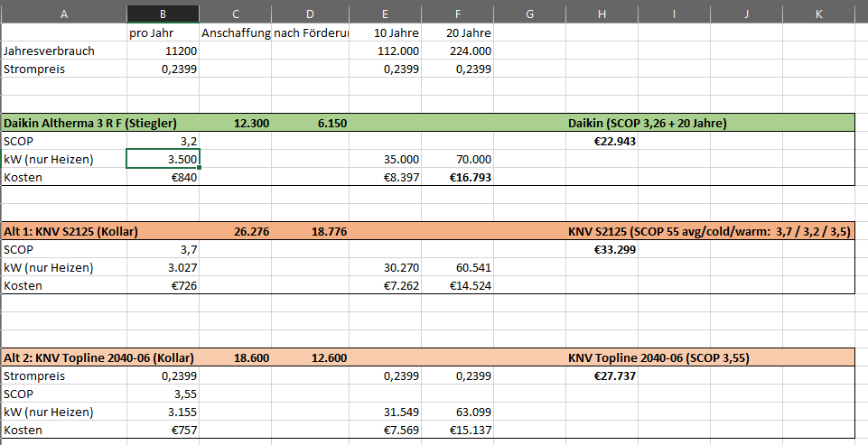The width and height of the screenshot is (868, 445).
Task: Select column D header
Action: tap(310, 14)
